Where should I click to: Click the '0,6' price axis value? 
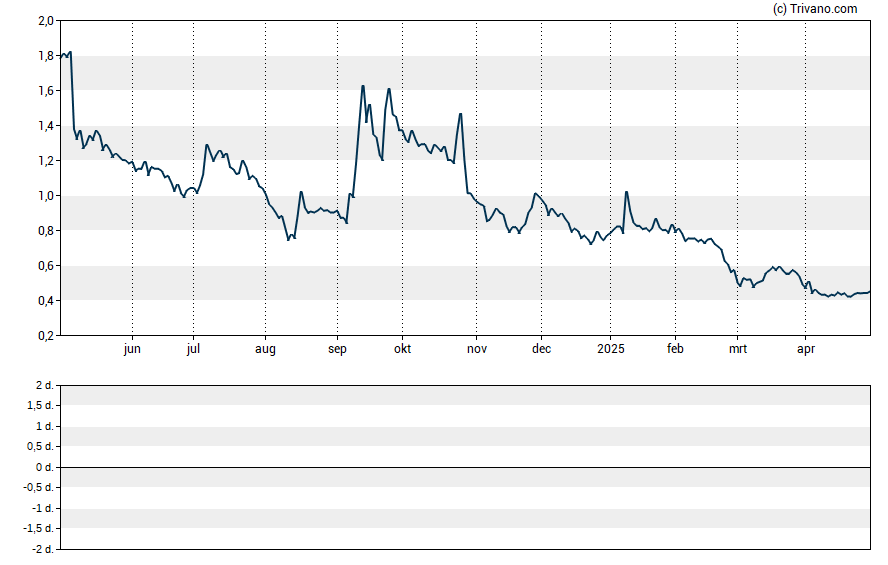(x=46, y=266)
